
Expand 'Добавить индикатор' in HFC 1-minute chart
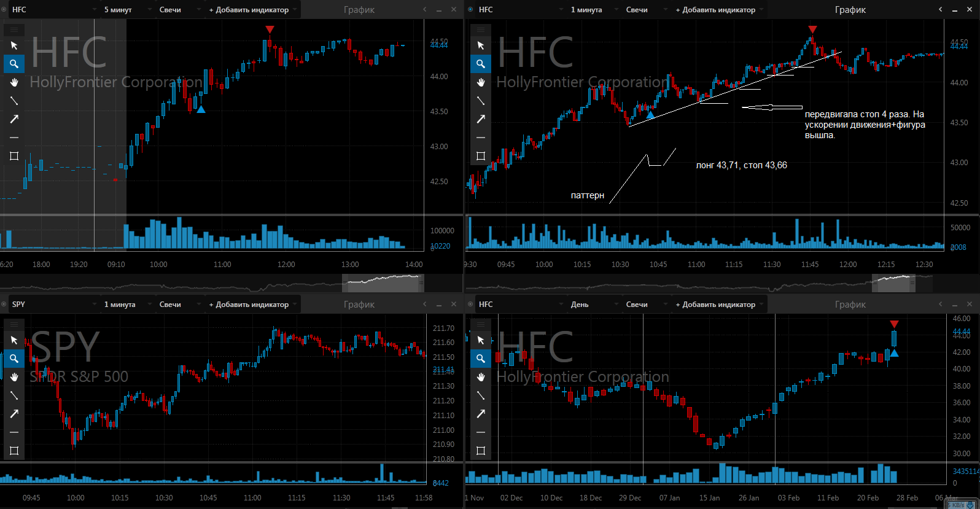[x=719, y=10]
